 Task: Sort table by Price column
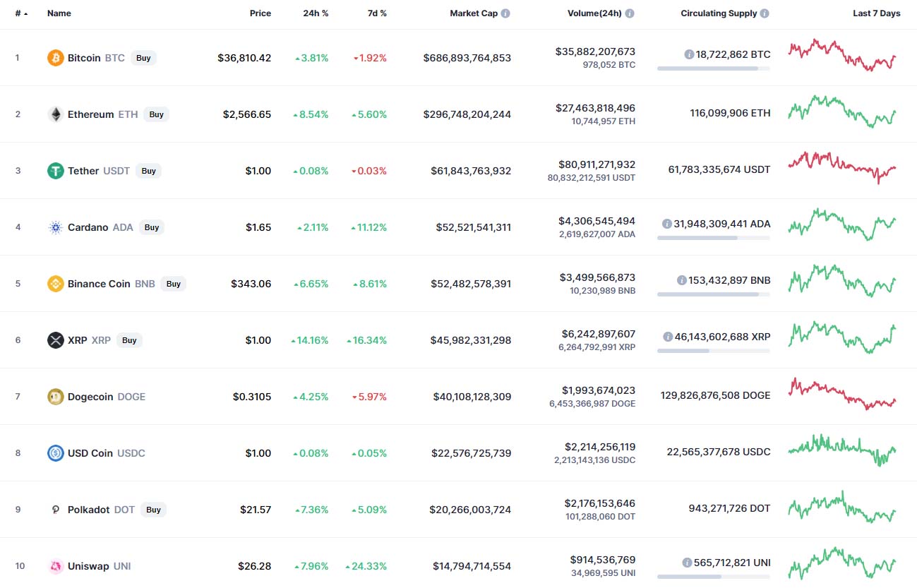point(260,13)
